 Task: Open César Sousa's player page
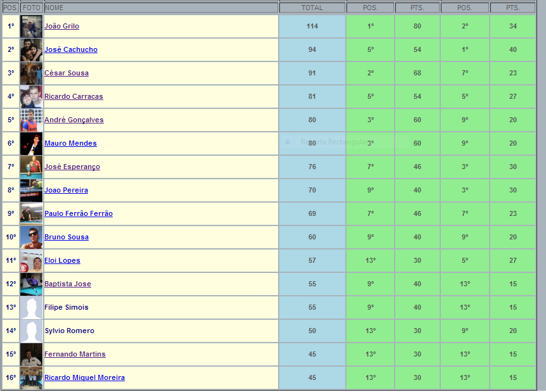click(66, 73)
